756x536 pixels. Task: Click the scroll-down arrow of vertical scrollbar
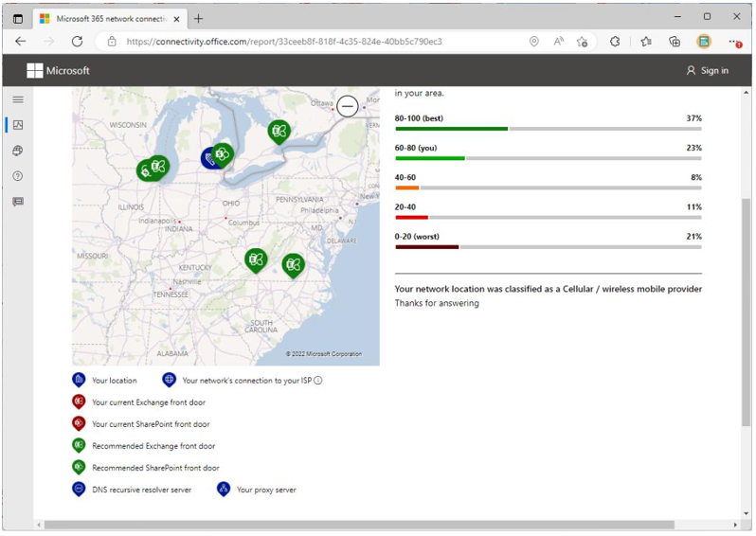747,514
